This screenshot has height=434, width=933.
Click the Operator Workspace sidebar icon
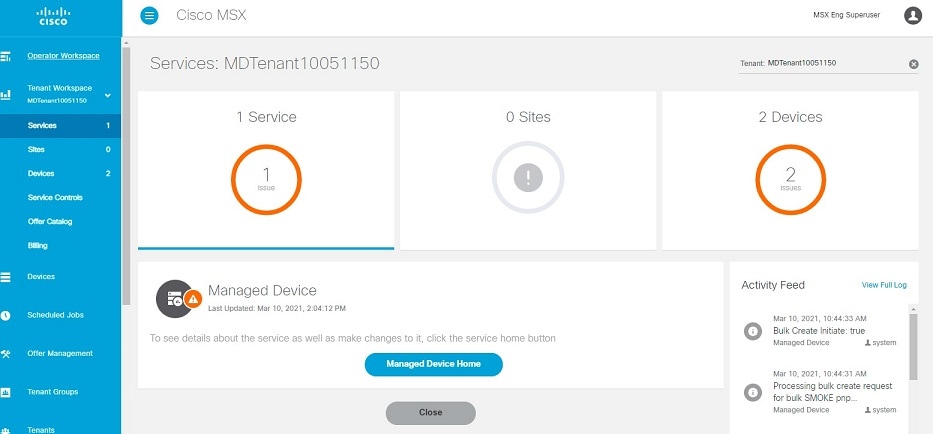coord(6,57)
